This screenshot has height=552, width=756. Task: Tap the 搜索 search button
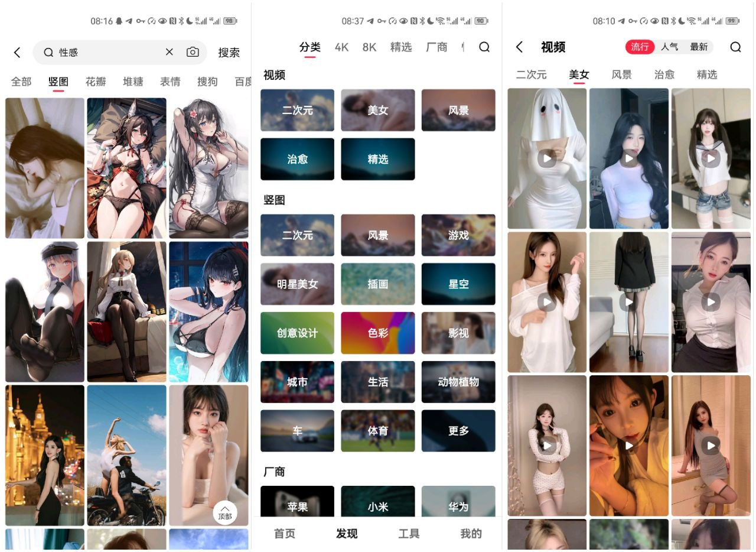(x=229, y=53)
